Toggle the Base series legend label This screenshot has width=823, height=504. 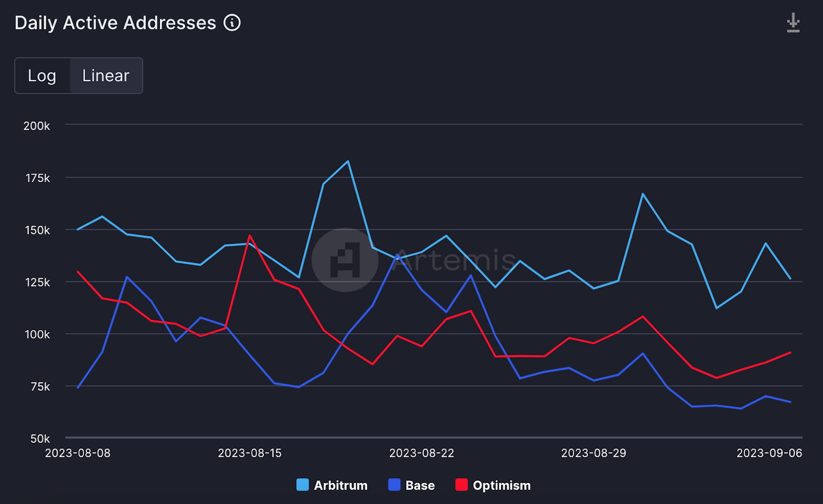coord(420,485)
